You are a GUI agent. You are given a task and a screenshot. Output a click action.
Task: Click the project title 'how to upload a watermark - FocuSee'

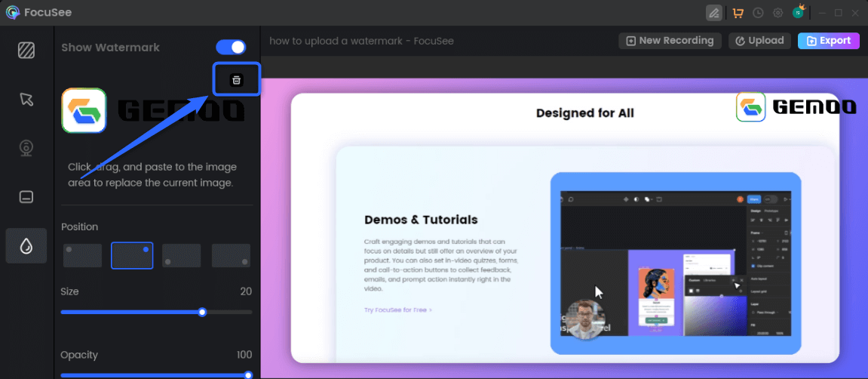(x=361, y=41)
